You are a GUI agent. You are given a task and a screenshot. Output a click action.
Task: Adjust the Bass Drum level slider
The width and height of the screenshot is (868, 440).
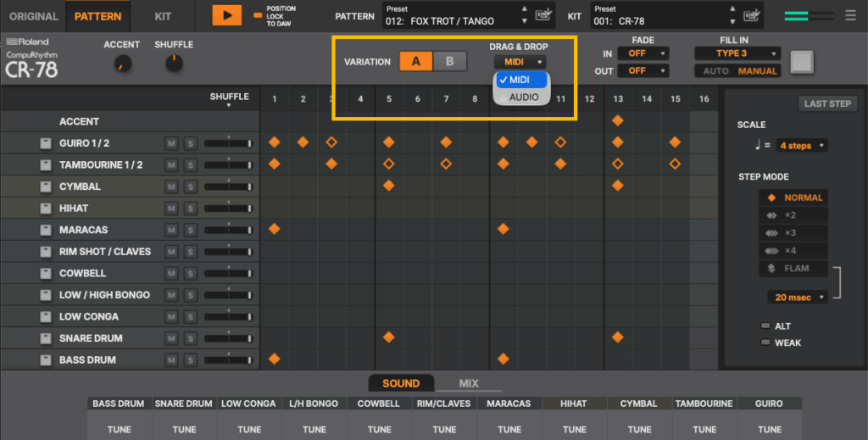228,359
